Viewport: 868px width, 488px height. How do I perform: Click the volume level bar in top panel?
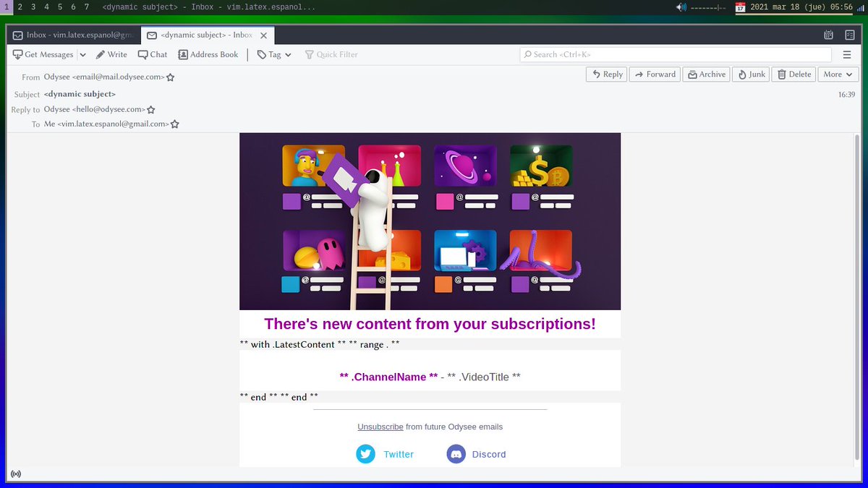(x=708, y=7)
